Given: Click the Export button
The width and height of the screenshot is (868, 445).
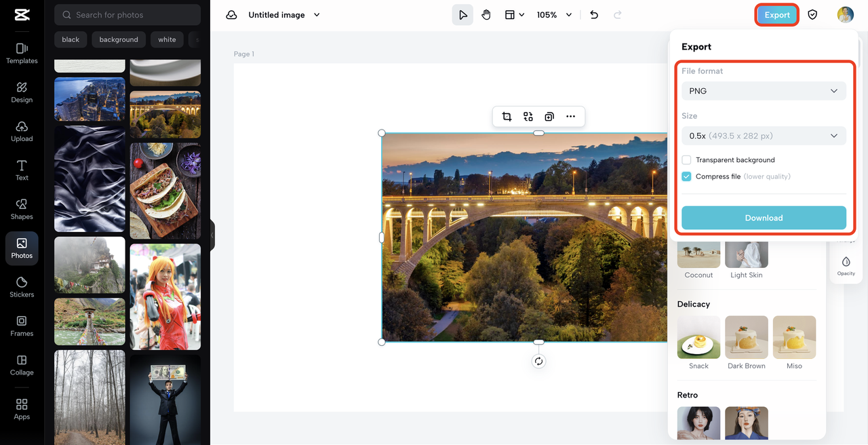Looking at the screenshot, I should click(x=777, y=15).
